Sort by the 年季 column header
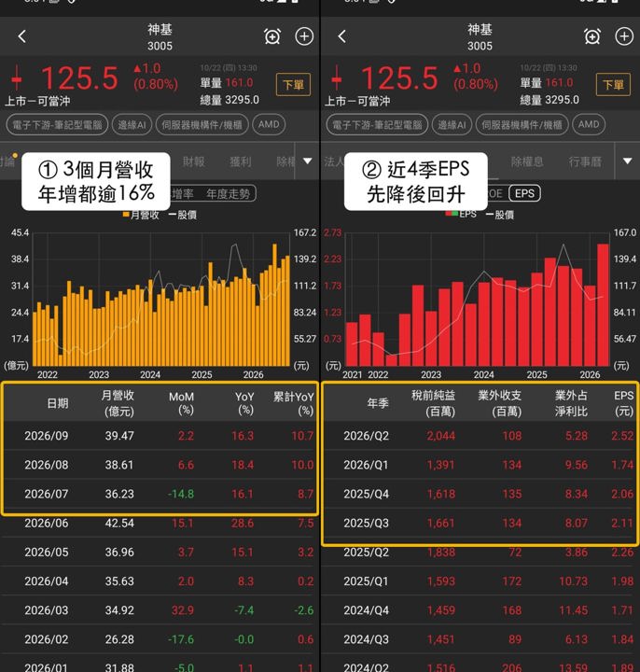Screen dimensions: 640x672 tap(378, 403)
